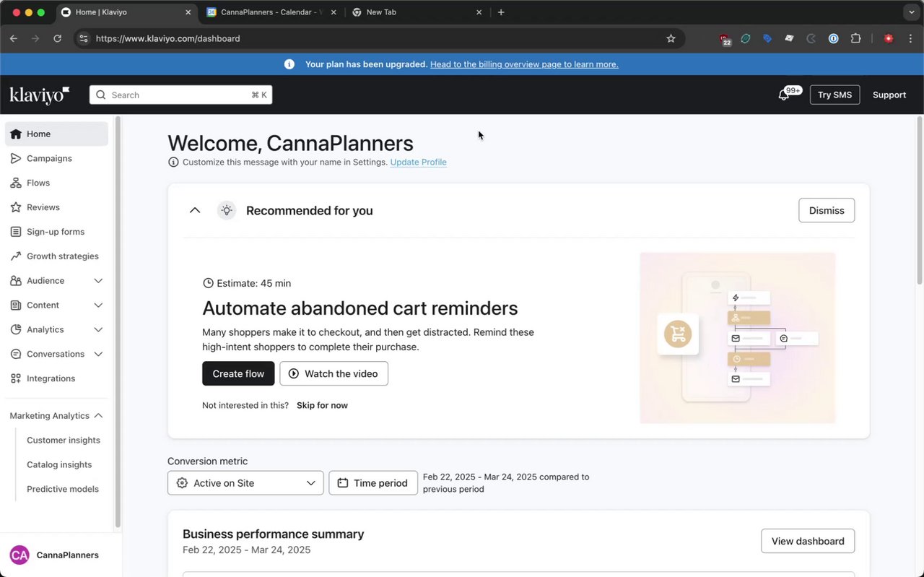Viewport: 924px width, 577px height.
Task: Click the View dashboard button
Action: tap(808, 541)
